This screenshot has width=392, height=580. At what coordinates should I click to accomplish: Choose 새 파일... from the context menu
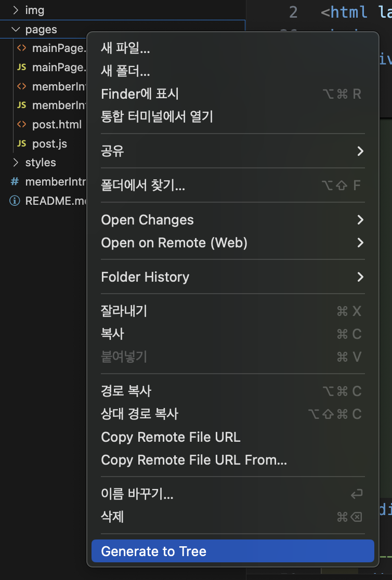tap(233, 48)
